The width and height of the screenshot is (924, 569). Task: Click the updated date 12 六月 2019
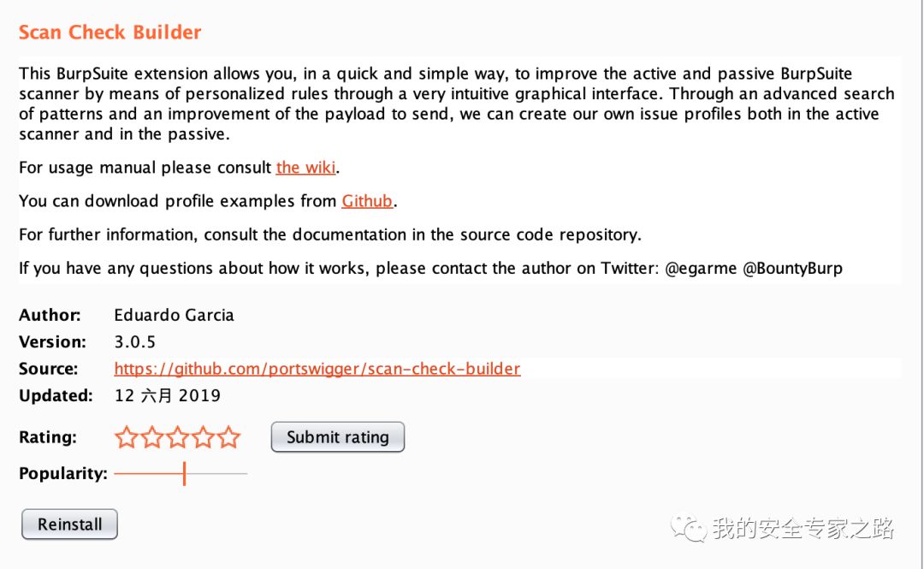tap(168, 395)
